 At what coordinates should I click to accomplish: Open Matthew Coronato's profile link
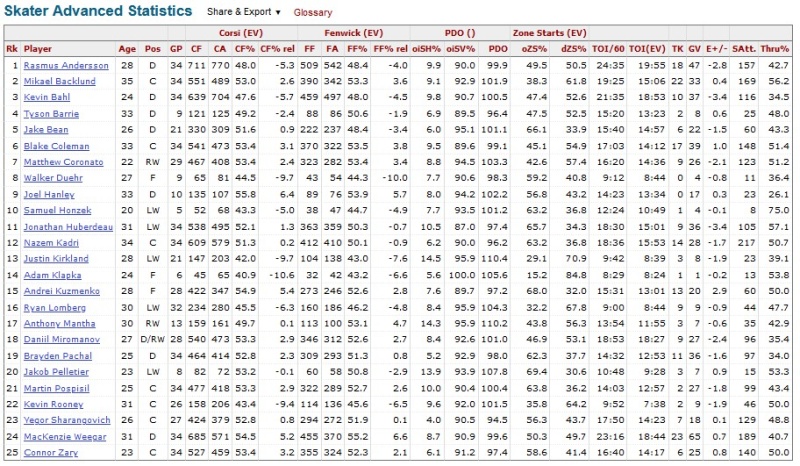pos(63,162)
